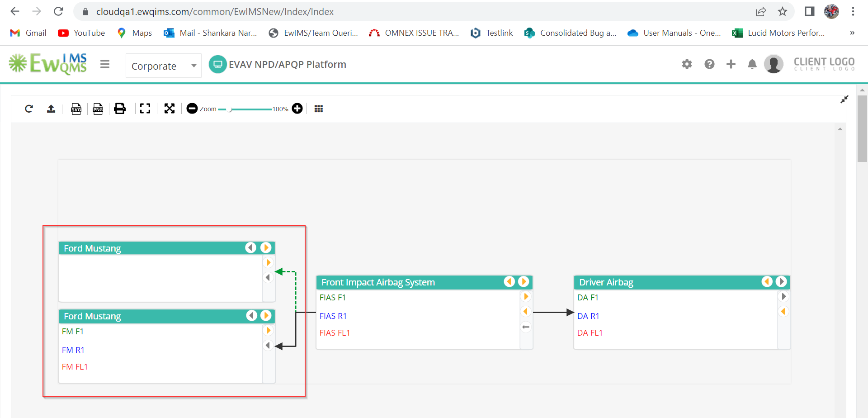Open the settings gear in header
The image size is (868, 418).
687,64
